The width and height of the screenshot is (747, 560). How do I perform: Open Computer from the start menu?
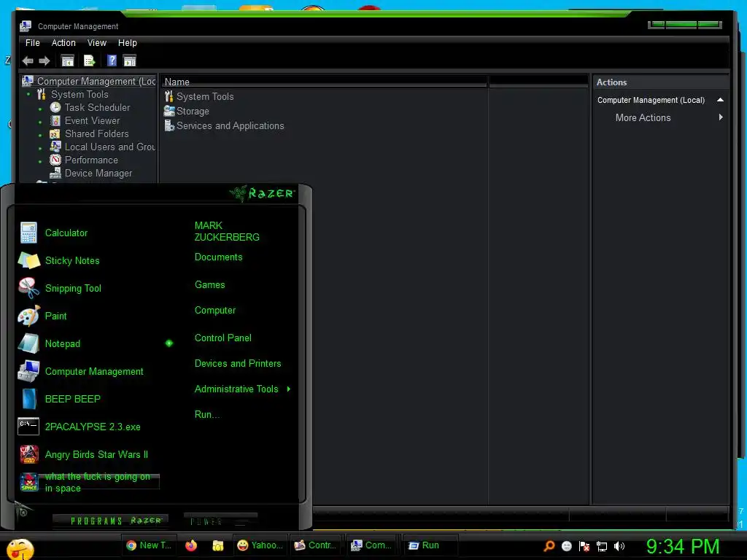pos(215,311)
